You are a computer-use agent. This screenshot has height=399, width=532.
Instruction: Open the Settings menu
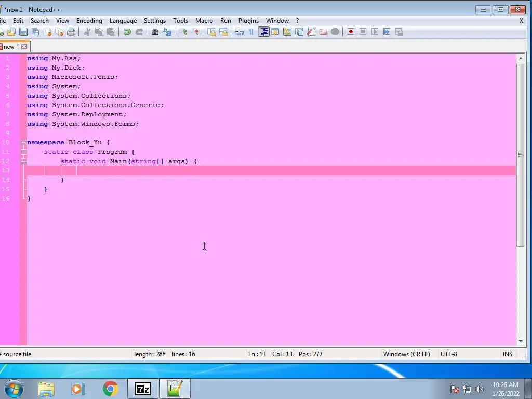pyautogui.click(x=155, y=21)
